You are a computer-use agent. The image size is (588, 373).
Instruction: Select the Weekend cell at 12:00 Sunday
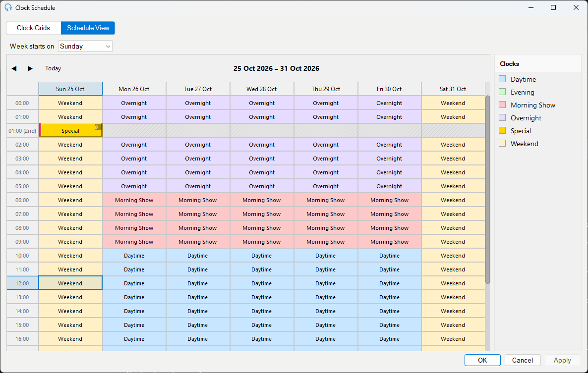70,283
